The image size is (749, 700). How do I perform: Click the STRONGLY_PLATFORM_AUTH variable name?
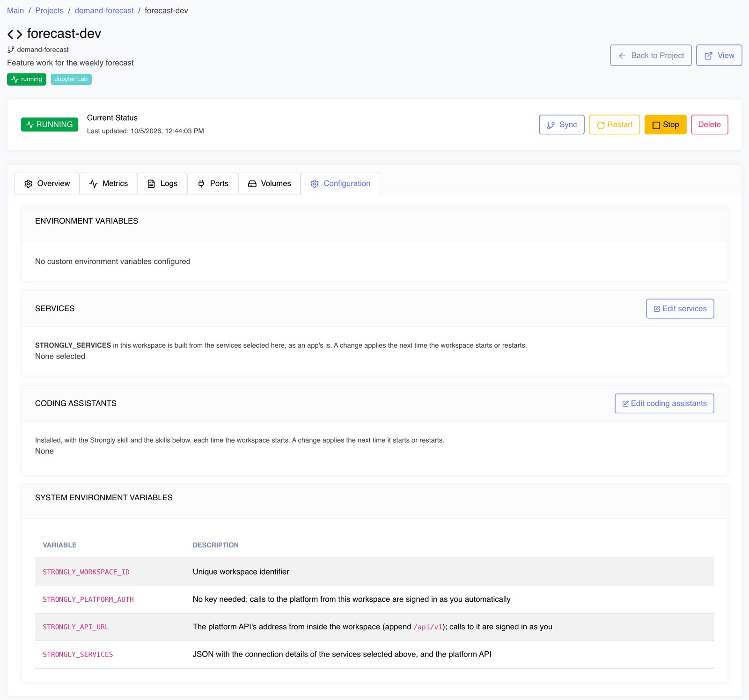click(88, 599)
